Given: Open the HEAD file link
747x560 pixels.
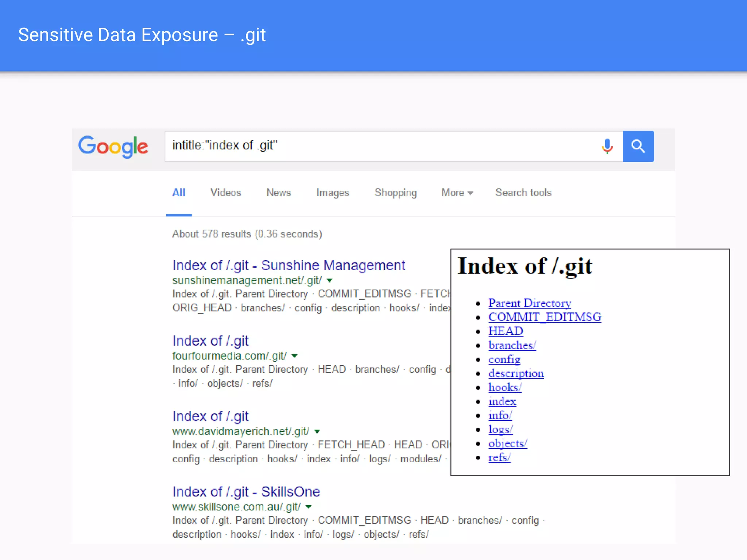Looking at the screenshot, I should [506, 331].
